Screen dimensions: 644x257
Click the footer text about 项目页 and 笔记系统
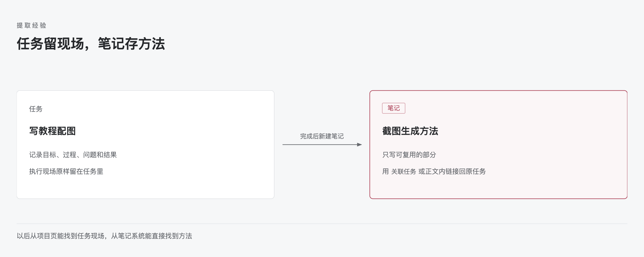pos(104,236)
